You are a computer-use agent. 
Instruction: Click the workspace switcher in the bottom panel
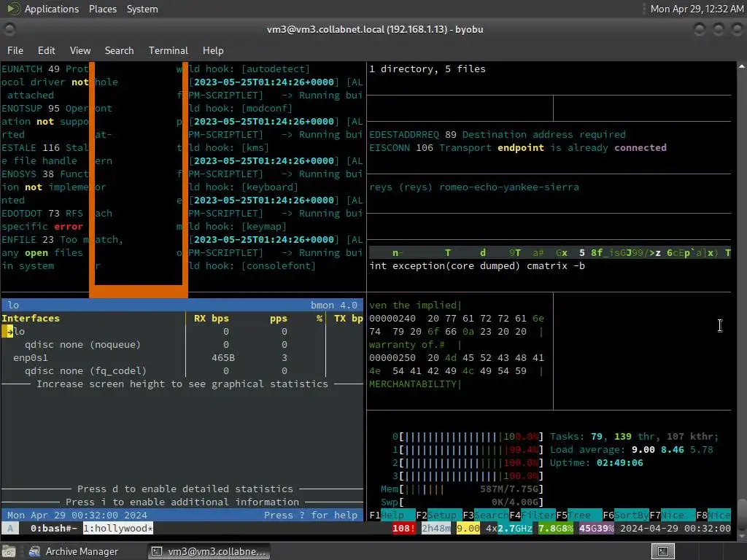pyautogui.click(x=662, y=551)
